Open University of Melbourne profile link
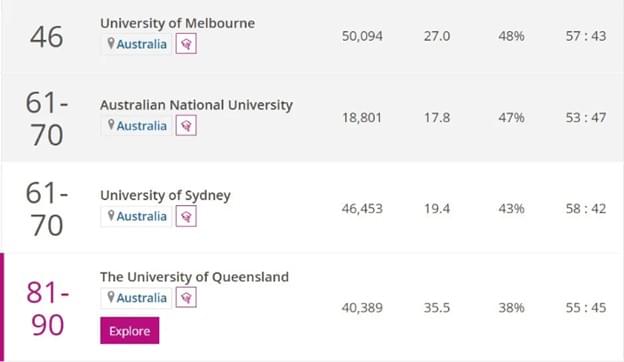 point(177,23)
